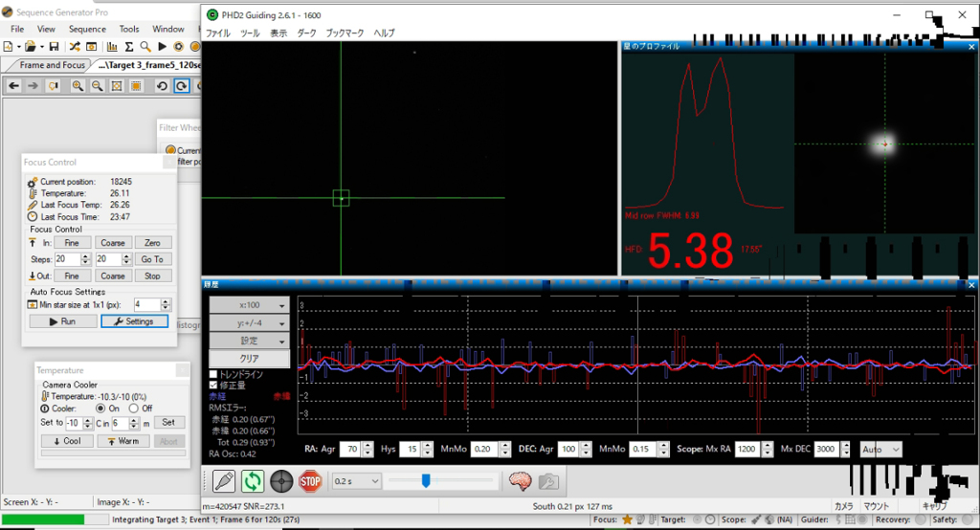Click the In Coarse focus button

(x=113, y=242)
